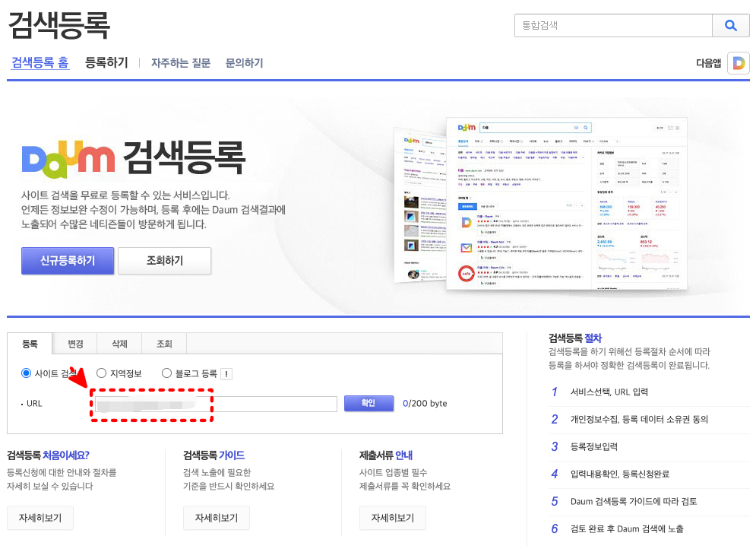Switch to the 조회 tab
Image resolution: width=756 pixels, height=549 pixels.
tap(163, 344)
